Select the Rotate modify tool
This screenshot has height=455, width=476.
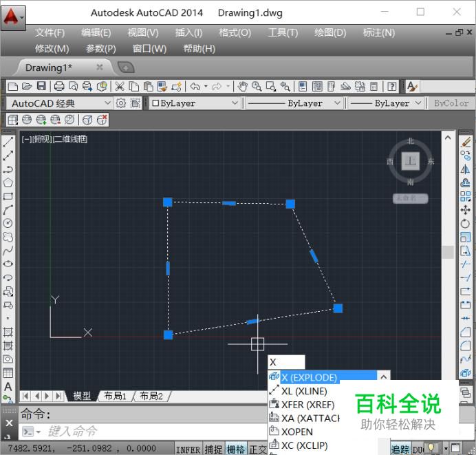coord(466,224)
